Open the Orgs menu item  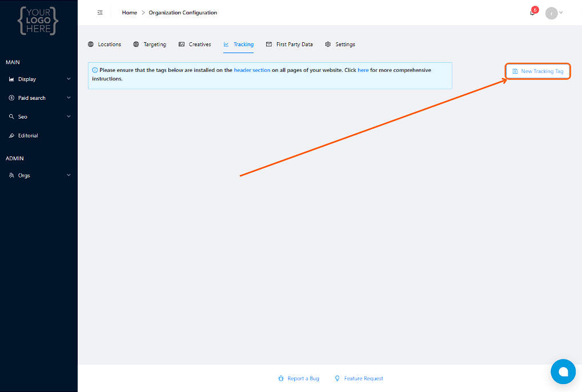click(x=39, y=175)
